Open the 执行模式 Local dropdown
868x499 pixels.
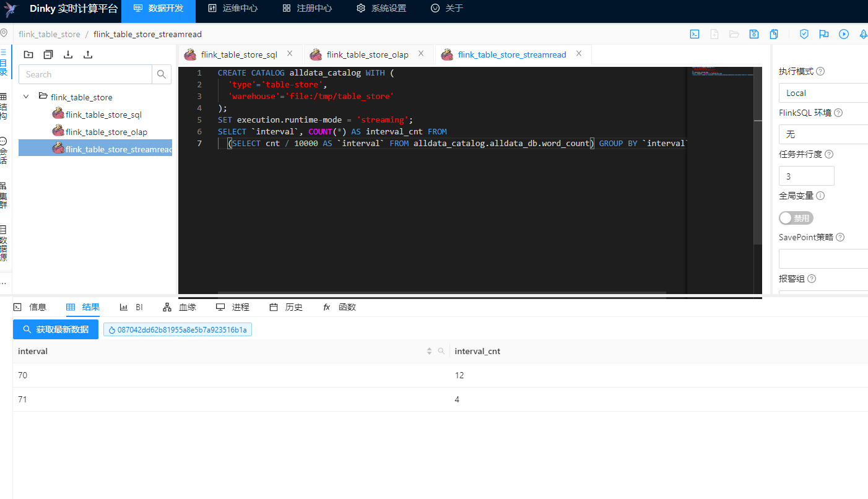click(823, 93)
